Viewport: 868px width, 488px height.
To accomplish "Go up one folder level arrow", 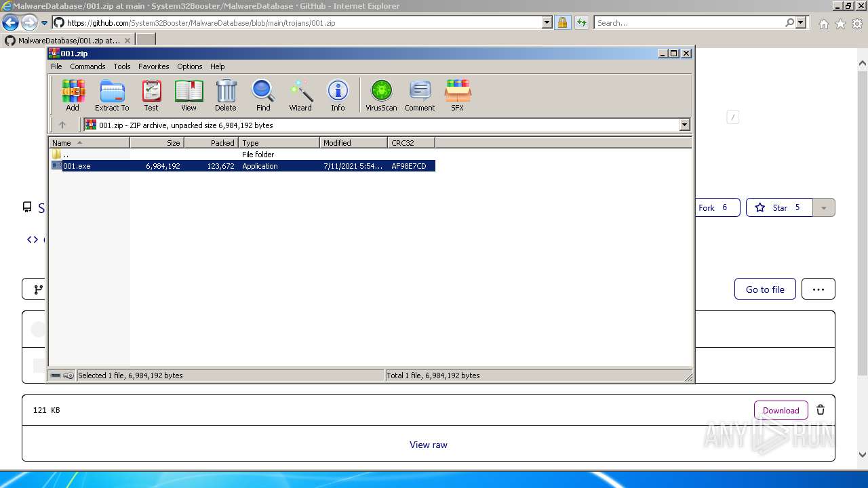I will pyautogui.click(x=62, y=125).
